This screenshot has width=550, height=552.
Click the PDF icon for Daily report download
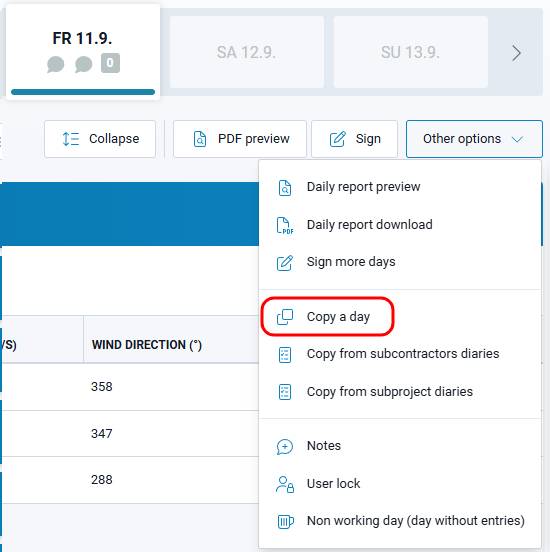tap(285, 225)
